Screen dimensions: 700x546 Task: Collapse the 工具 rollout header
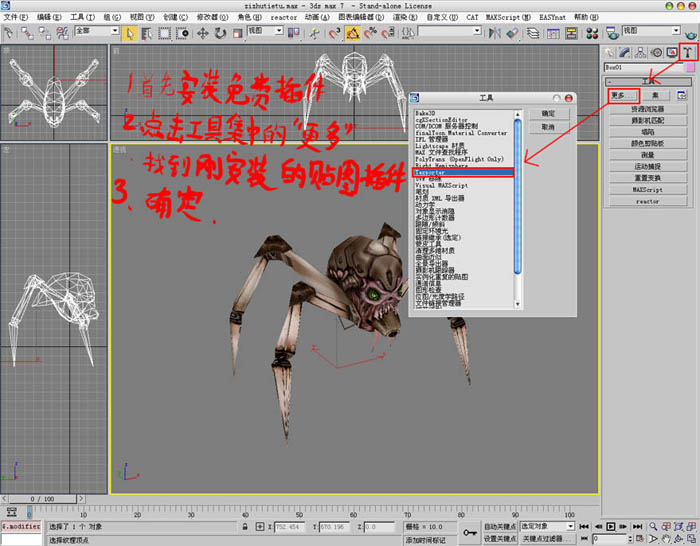click(x=648, y=81)
